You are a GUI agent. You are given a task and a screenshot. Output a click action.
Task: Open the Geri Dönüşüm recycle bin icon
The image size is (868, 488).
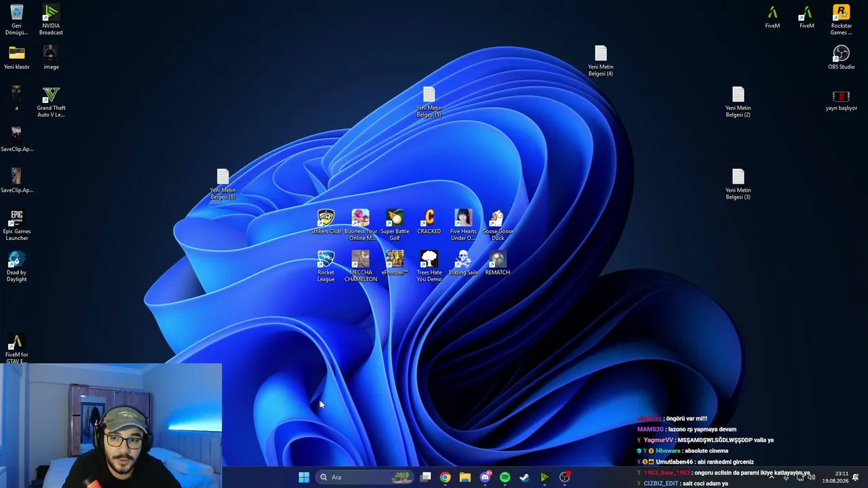point(16,20)
